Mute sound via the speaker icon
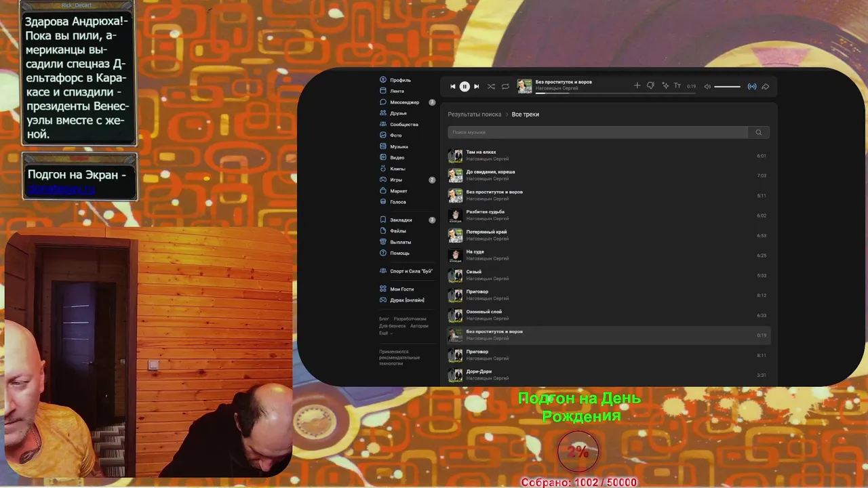 pyautogui.click(x=707, y=86)
